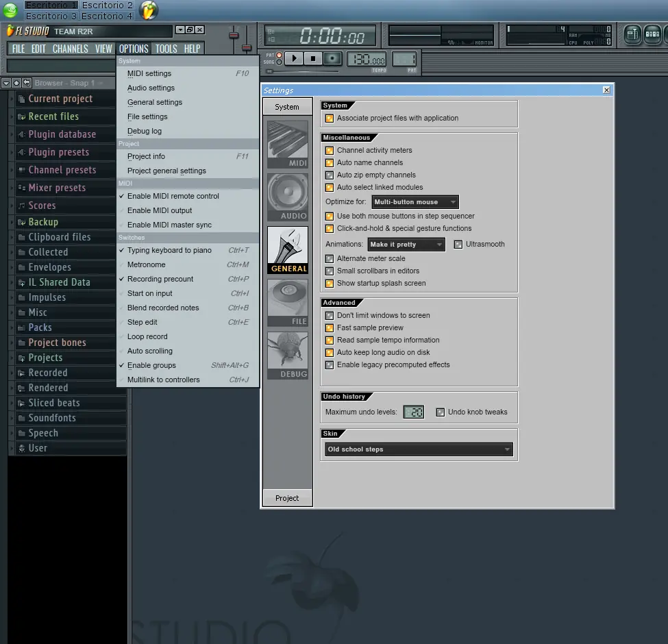This screenshot has height=644, width=668.
Task: Open the playlist view icon
Action: point(632,34)
